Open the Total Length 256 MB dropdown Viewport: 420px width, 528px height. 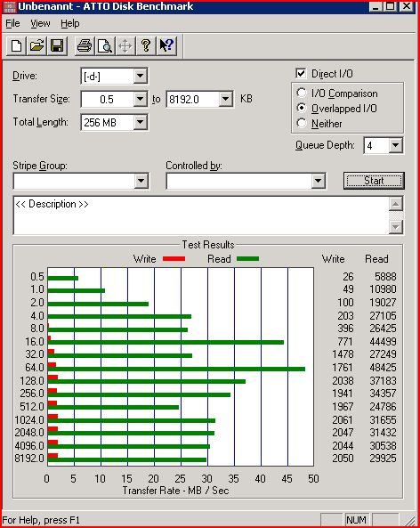click(x=140, y=122)
